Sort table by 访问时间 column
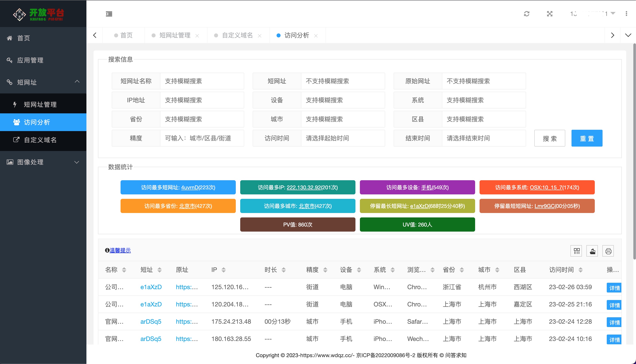Viewport: 636px width, 364px height. pyautogui.click(x=580, y=270)
